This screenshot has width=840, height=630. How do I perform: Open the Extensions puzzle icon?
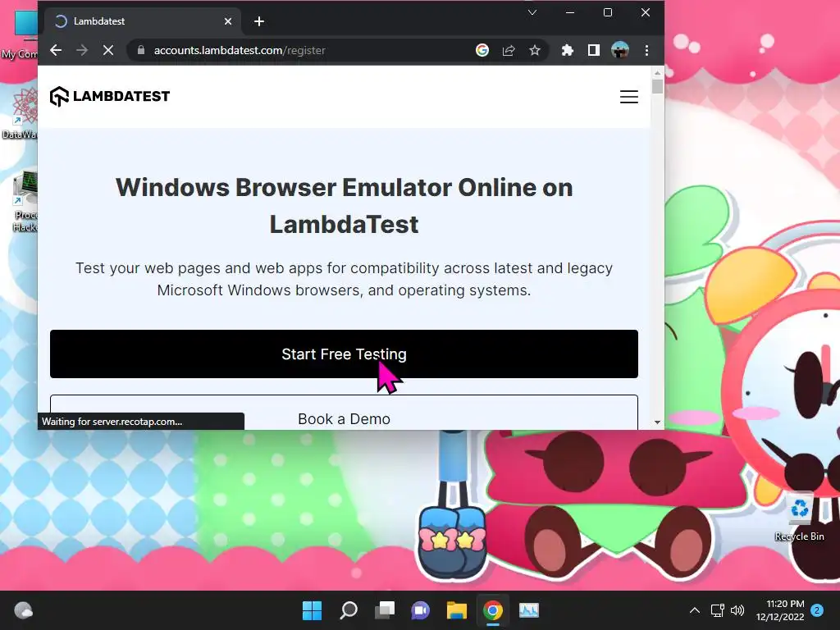click(x=568, y=50)
